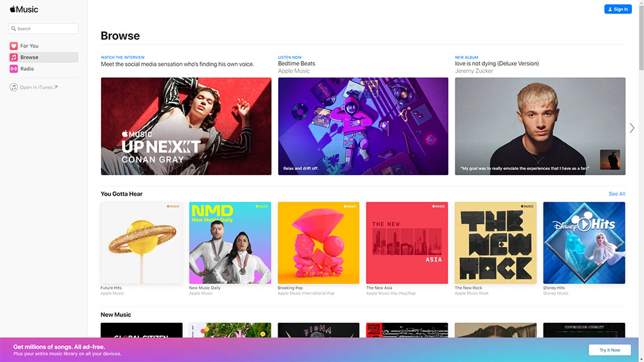Open the Fiona album cover in New Music
This screenshot has height=362, width=644.
[319, 330]
